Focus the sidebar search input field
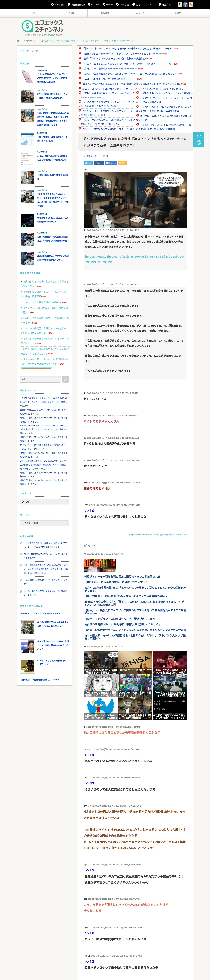The image size is (210, 980). [x=40, y=379]
